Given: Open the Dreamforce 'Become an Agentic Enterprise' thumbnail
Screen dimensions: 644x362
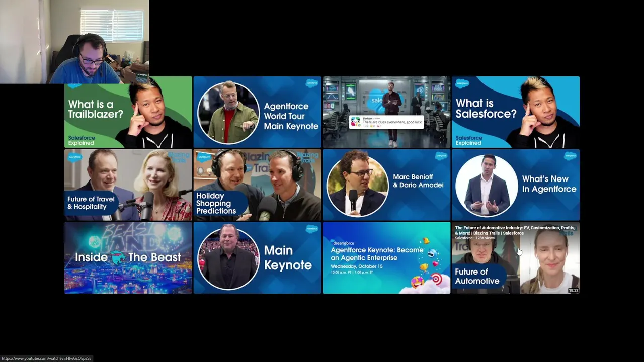Looking at the screenshot, I should (x=386, y=258).
